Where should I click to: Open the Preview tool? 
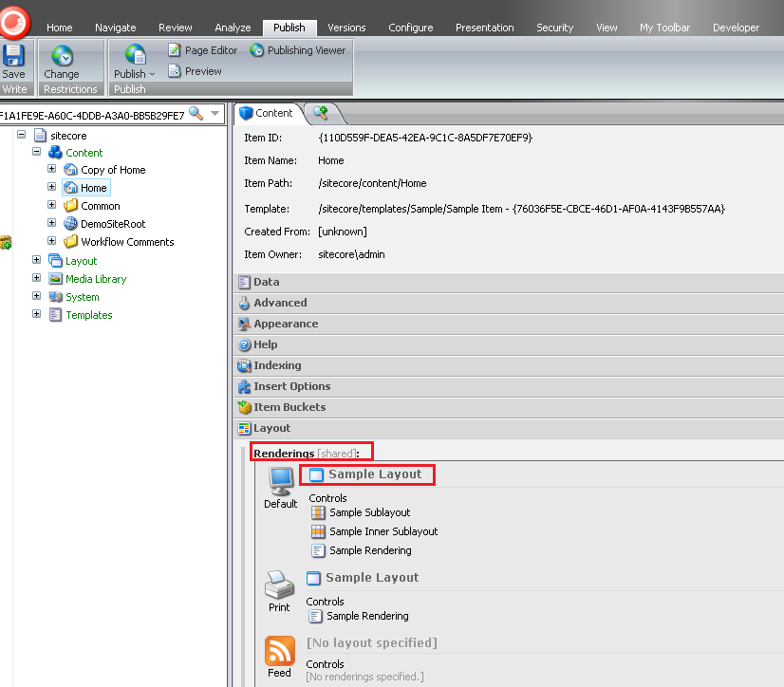tap(195, 71)
